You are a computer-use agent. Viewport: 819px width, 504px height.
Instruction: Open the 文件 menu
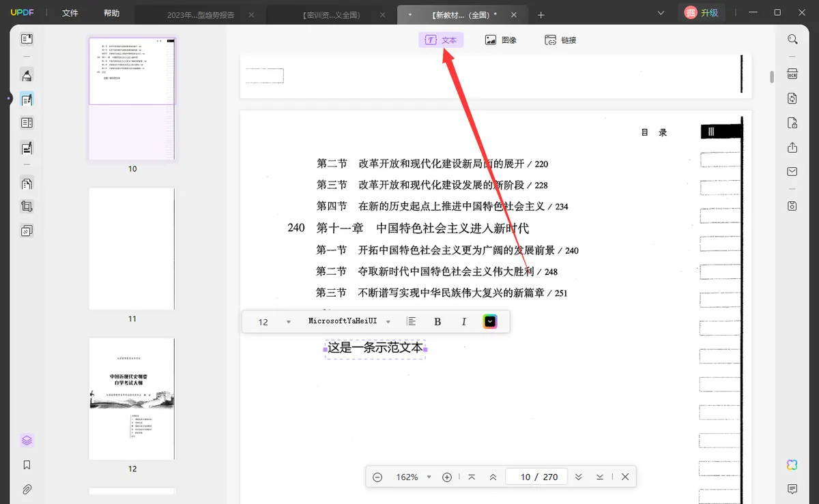click(x=70, y=13)
